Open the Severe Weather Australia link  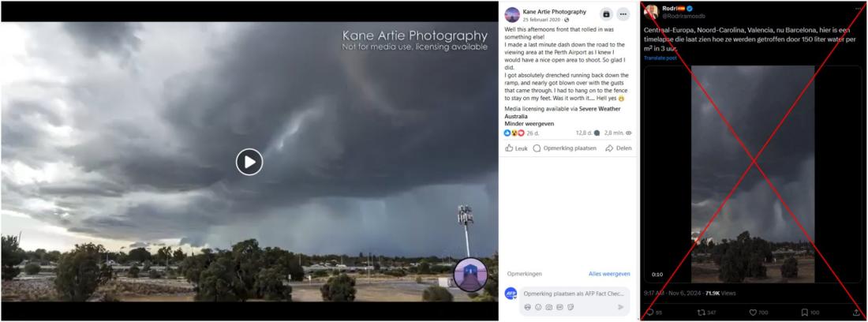563,113
